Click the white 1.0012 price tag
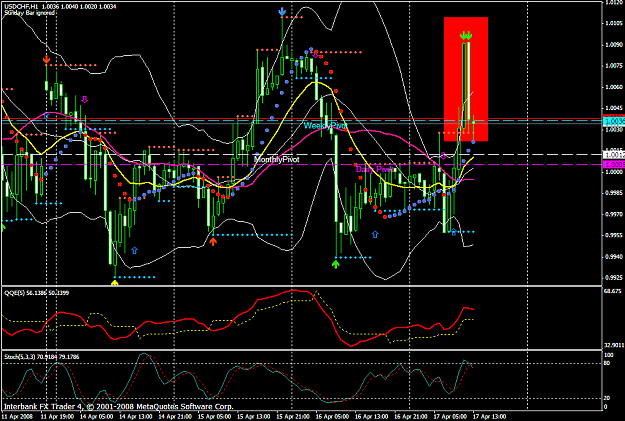 point(614,155)
